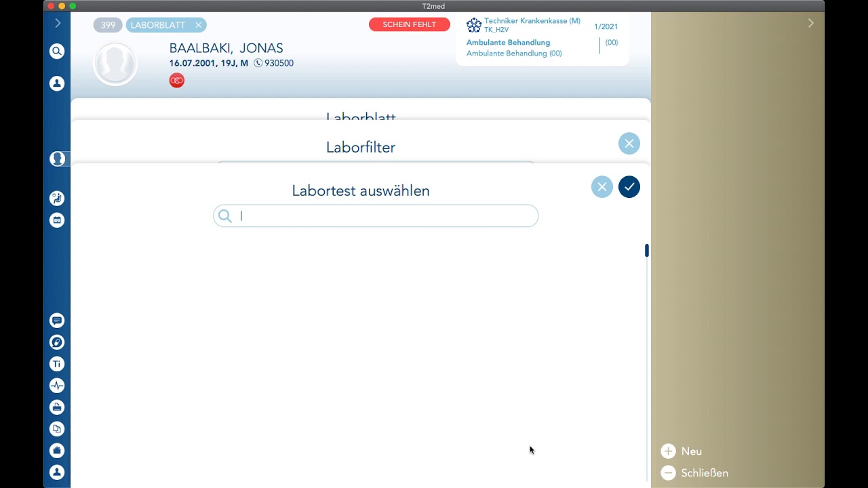Open the waiting room seat icon

[57, 199]
